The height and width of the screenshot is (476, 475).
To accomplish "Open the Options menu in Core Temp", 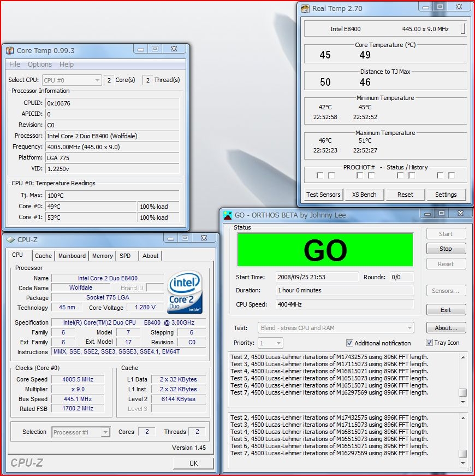I will (x=40, y=64).
